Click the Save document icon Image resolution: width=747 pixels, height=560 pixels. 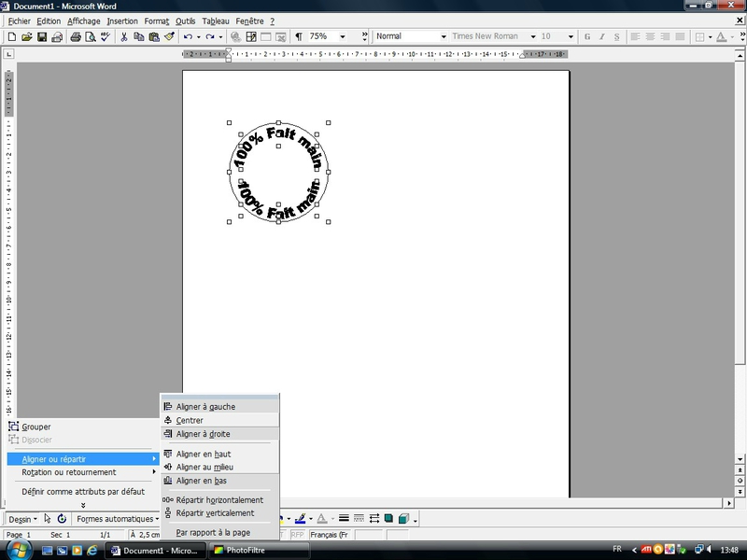(43, 36)
